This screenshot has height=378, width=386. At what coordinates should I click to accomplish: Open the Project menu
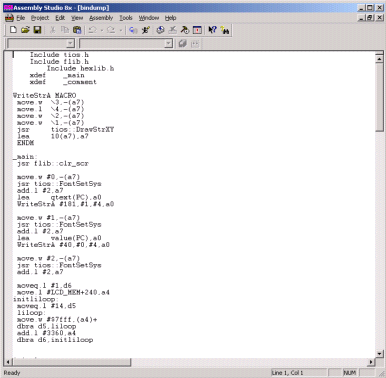(x=40, y=18)
